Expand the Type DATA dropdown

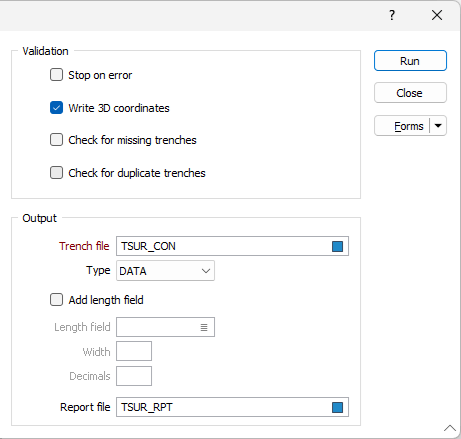point(165,271)
